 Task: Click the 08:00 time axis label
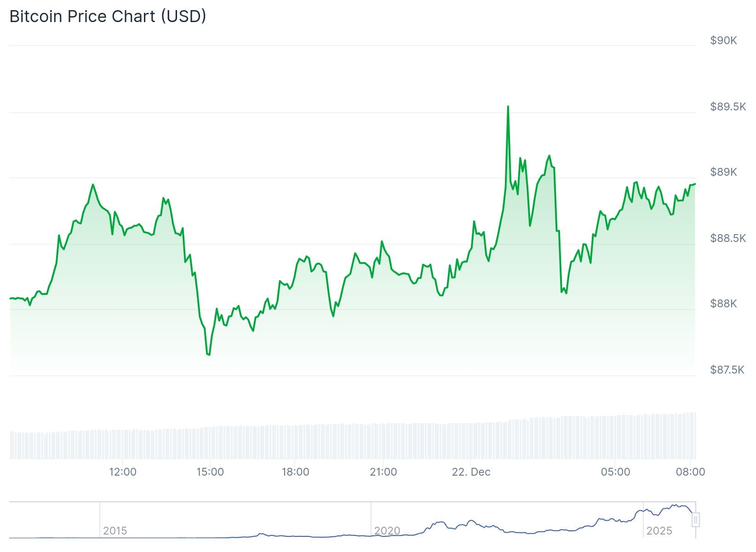click(690, 472)
